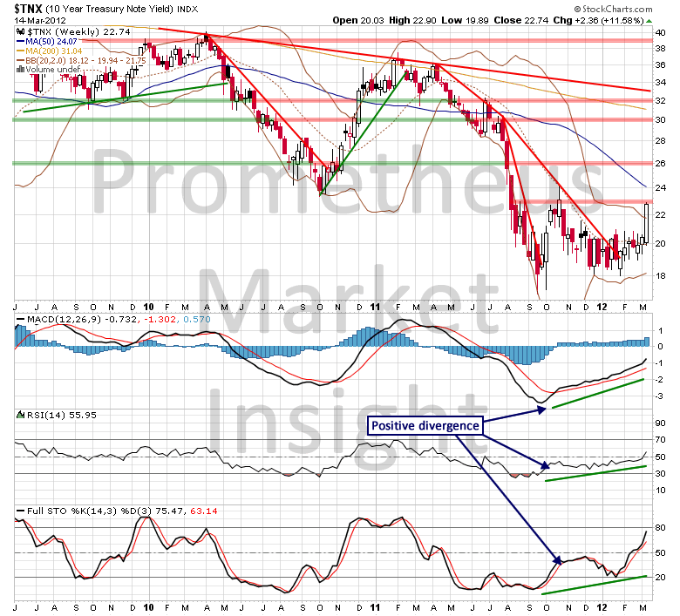Click the 40 tick on the price axis
Viewport: 680px width, 616px height.
coord(661,32)
